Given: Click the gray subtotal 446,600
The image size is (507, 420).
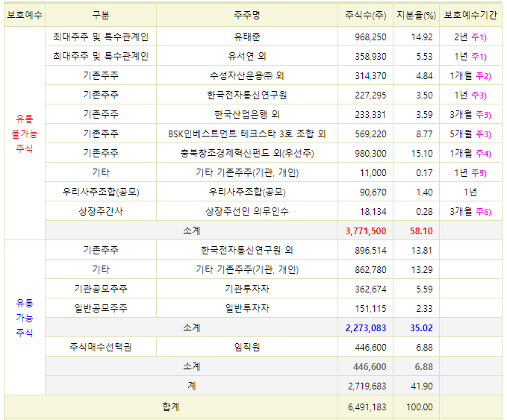Looking at the screenshot, I should (x=370, y=367).
